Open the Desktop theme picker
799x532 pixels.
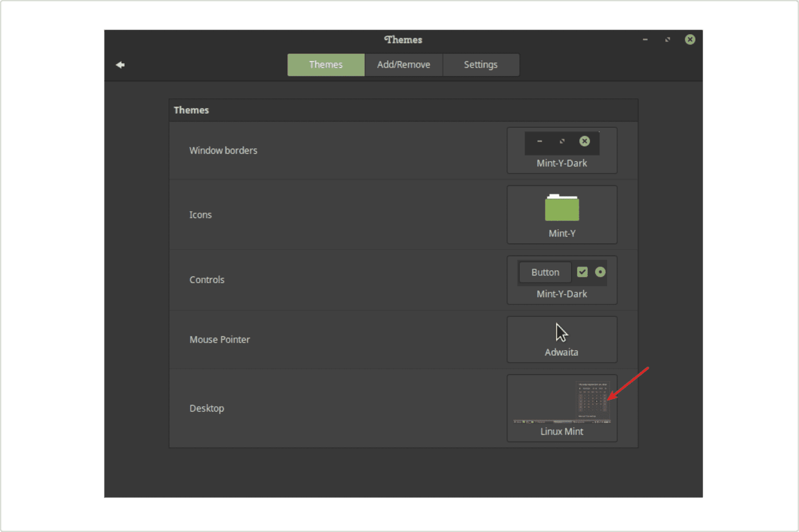click(x=562, y=407)
